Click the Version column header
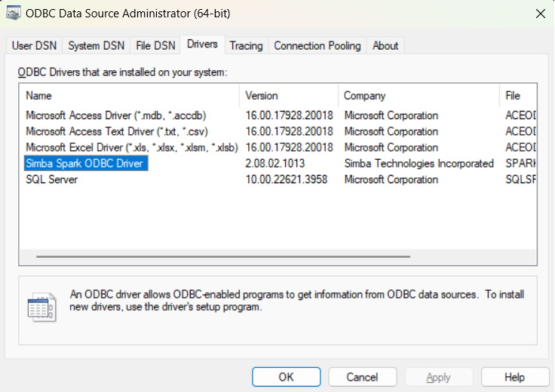Screen dimensions: 555x392 (x=288, y=96)
